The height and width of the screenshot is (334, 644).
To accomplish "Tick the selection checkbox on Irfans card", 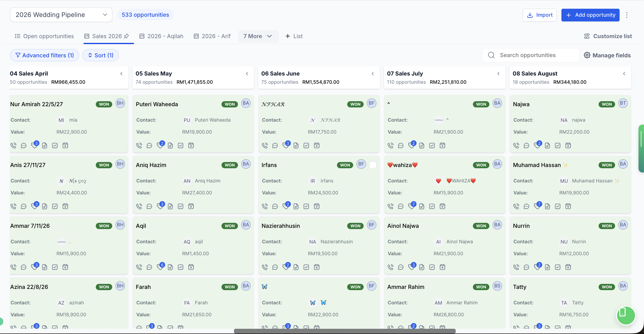I will click(372, 165).
